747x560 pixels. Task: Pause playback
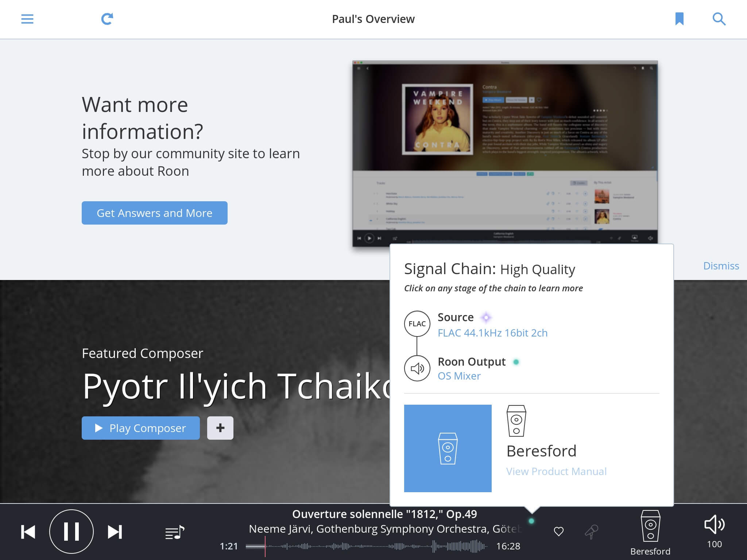tap(71, 532)
